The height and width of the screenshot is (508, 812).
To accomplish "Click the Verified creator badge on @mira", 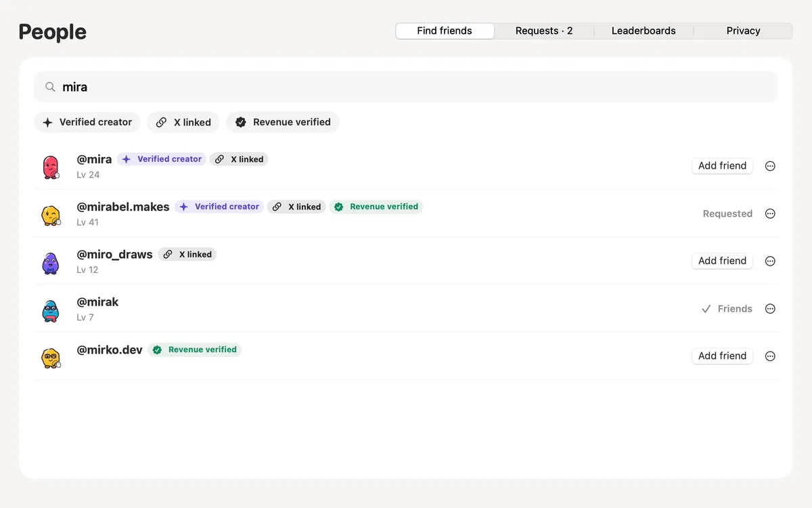I will 162,159.
